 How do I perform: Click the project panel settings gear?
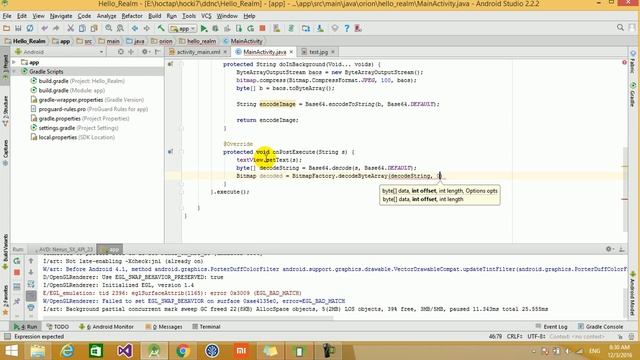pos(144,52)
